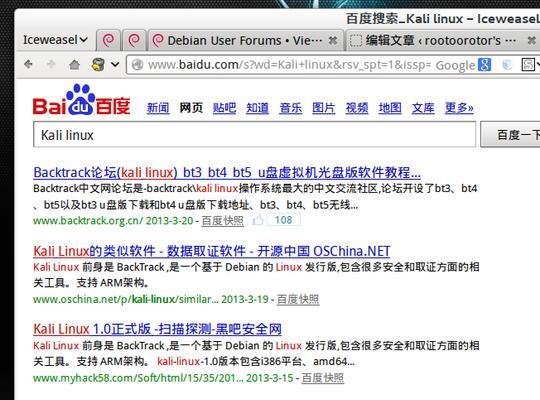Click the S toolbar icon at far right
The width and height of the screenshot is (540, 400).
coord(528,64)
